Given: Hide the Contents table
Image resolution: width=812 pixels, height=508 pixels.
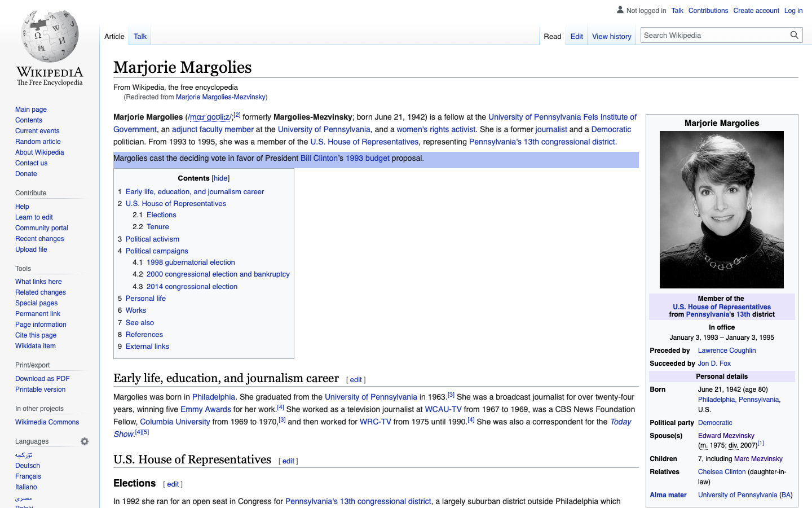Looking at the screenshot, I should pyautogui.click(x=220, y=178).
